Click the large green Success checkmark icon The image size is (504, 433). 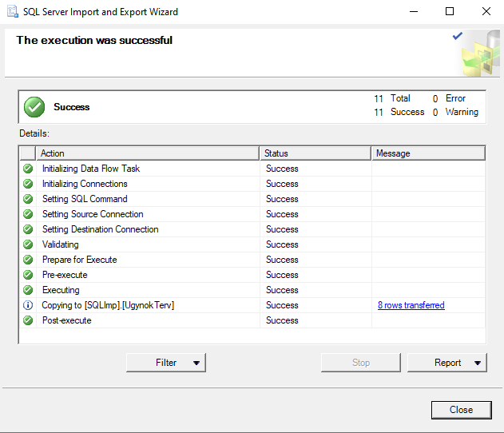point(34,107)
